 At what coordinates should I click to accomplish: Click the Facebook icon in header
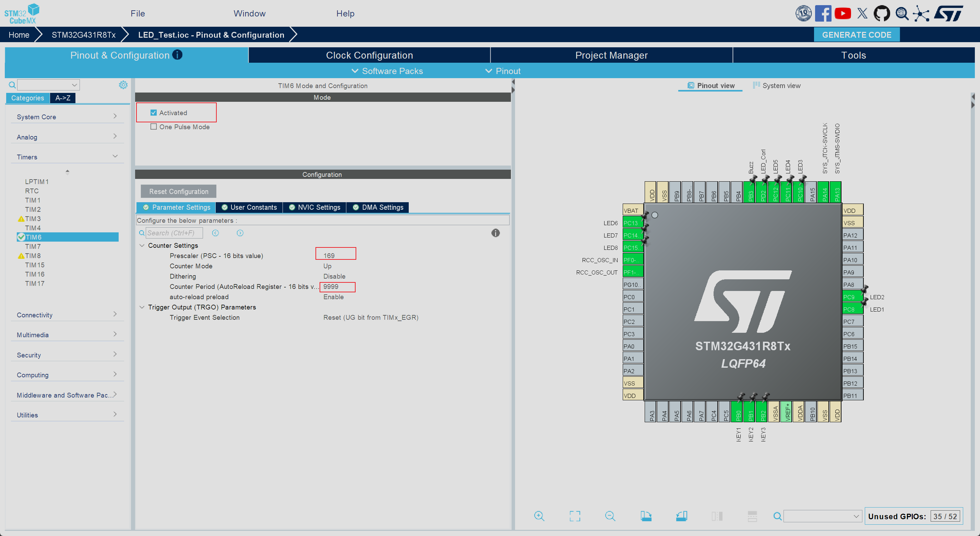click(823, 14)
